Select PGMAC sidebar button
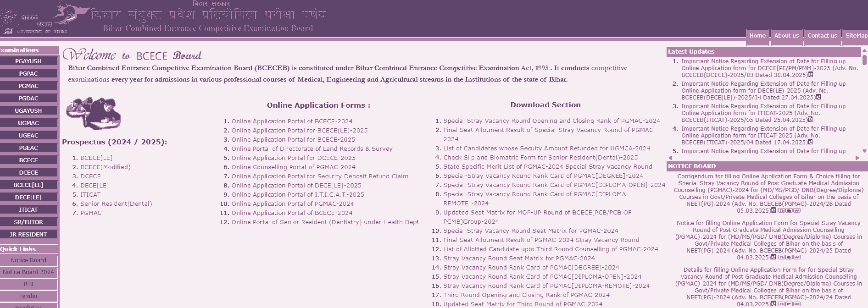 pyautogui.click(x=28, y=86)
